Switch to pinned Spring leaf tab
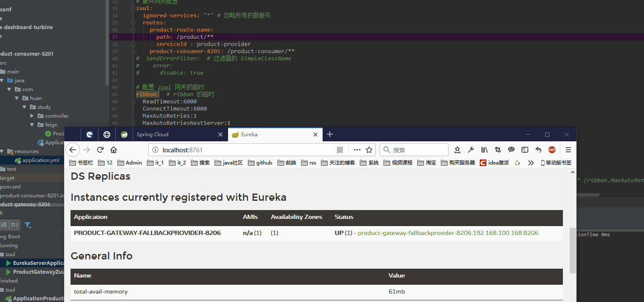This screenshot has width=644, height=302. click(x=124, y=135)
